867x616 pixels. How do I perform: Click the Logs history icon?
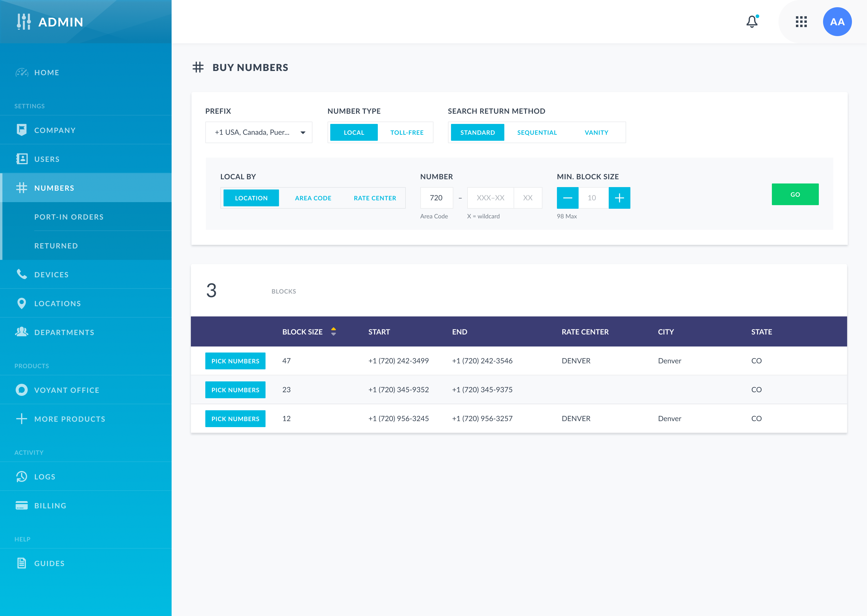pyautogui.click(x=22, y=476)
